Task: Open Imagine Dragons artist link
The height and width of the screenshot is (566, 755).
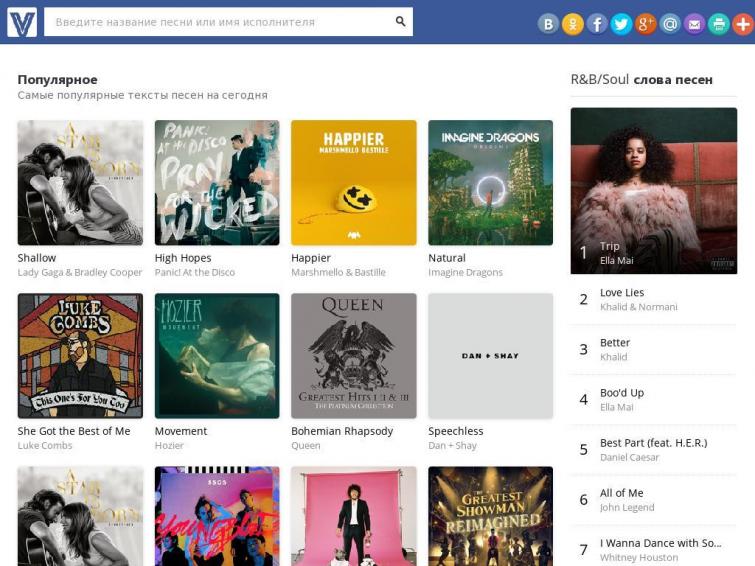Action: tap(465, 272)
